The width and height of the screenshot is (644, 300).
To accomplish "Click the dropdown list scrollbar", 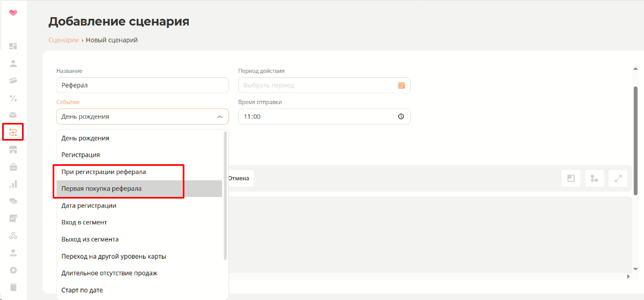I will click(x=225, y=195).
